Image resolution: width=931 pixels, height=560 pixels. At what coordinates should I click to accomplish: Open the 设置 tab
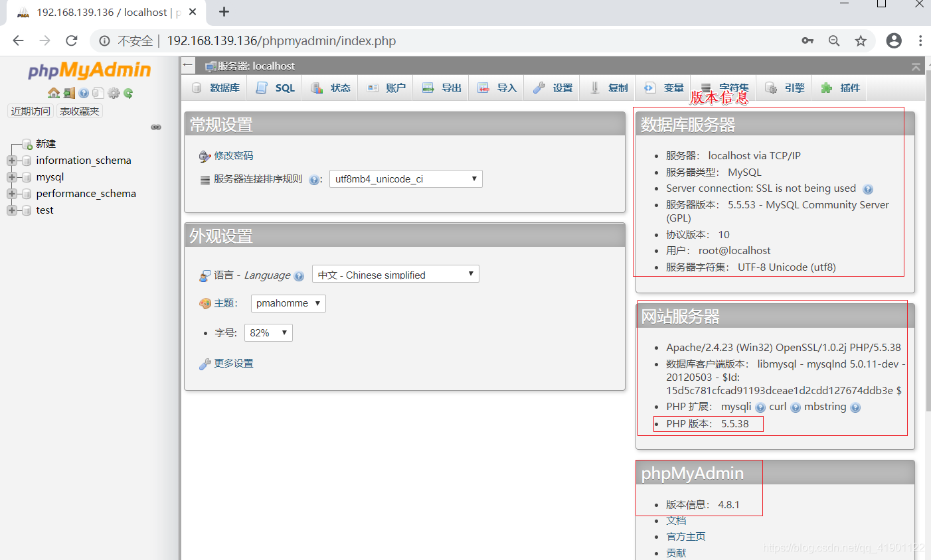click(552, 88)
